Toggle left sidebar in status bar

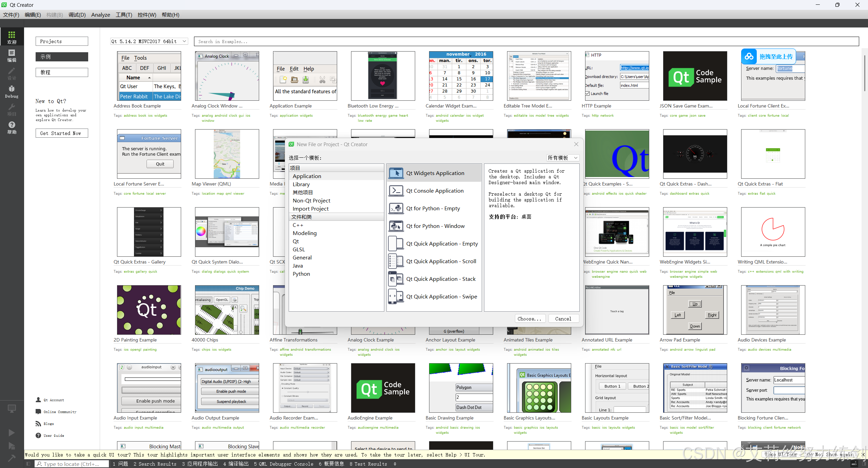(x=28, y=464)
